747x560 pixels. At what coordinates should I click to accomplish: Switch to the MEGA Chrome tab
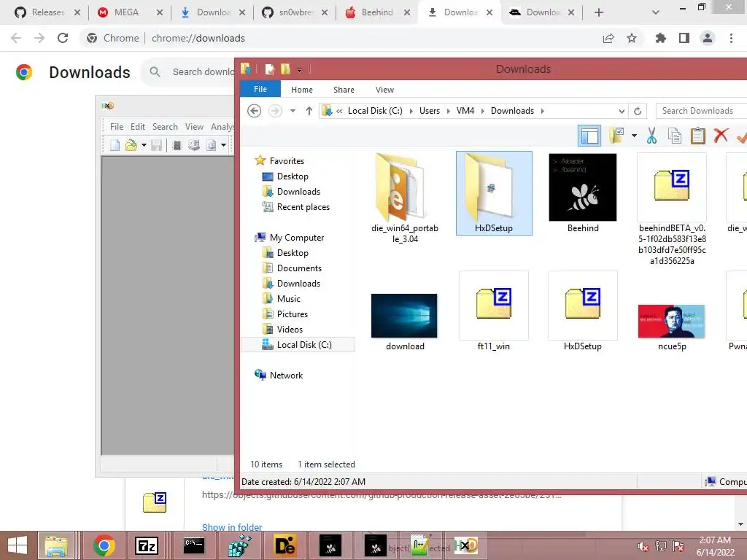click(x=128, y=12)
